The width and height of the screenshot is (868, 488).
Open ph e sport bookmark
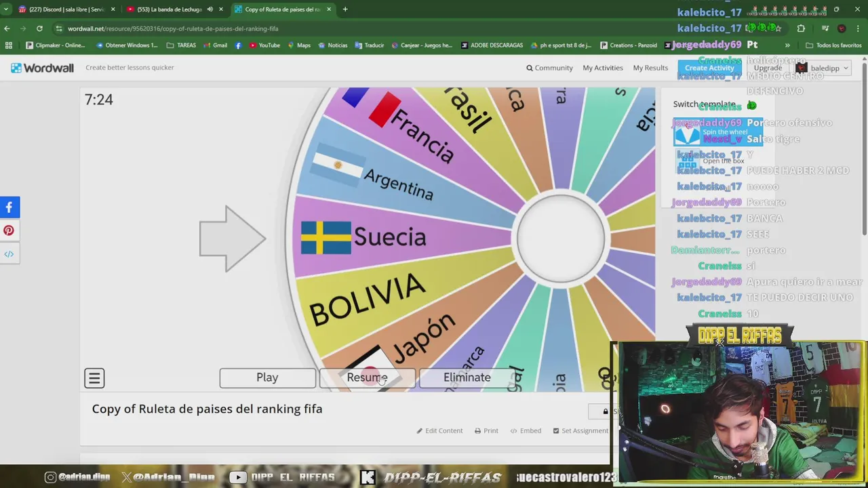561,45
